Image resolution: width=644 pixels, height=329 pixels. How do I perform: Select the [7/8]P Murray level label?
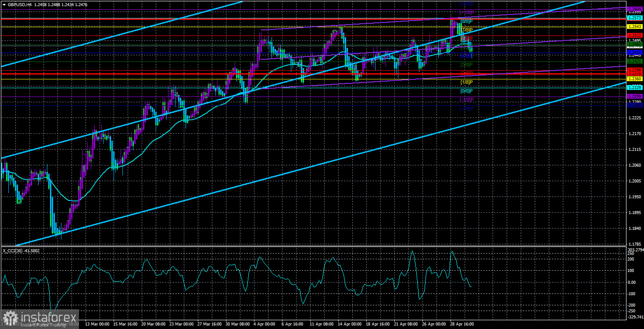(466, 30)
